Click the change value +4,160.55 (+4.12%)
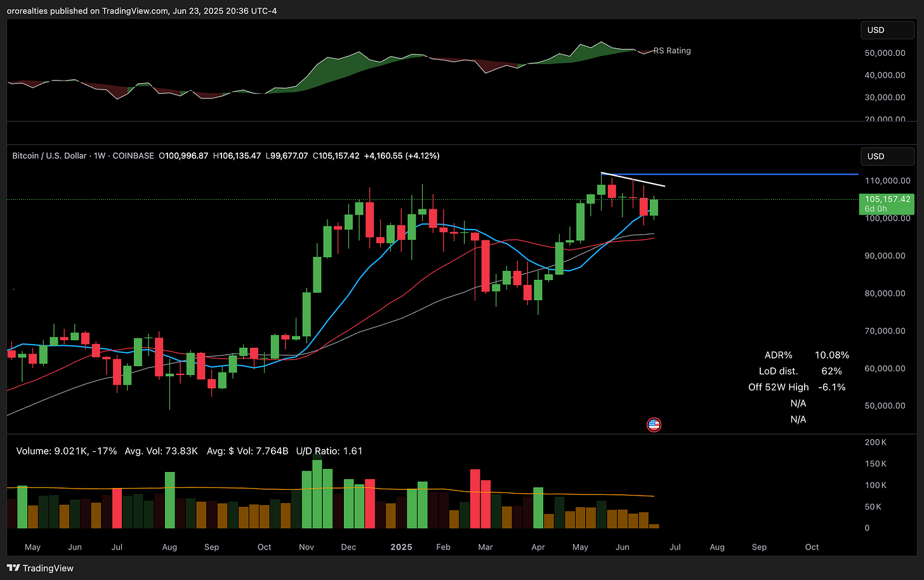The height and width of the screenshot is (580, 924). (402, 155)
